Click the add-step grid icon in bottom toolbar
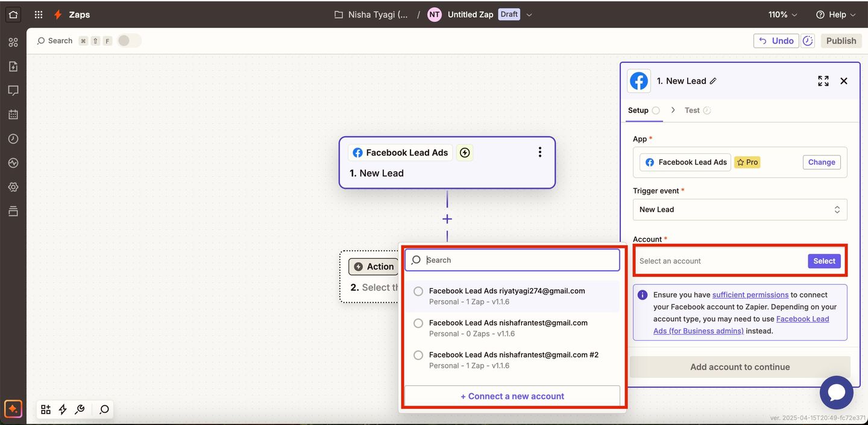868x425 pixels. [46, 409]
